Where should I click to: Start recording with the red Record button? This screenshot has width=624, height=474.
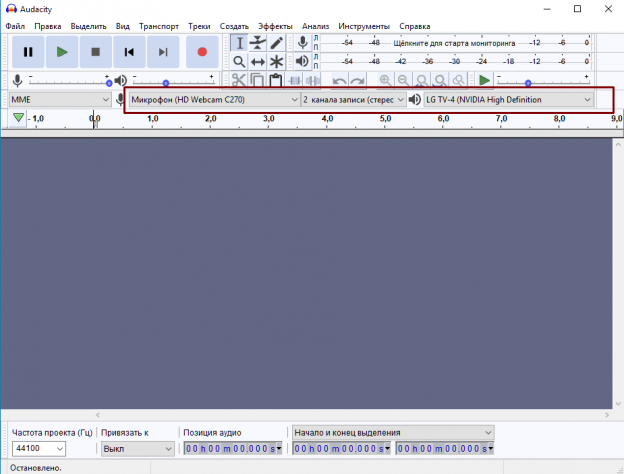[x=202, y=52]
